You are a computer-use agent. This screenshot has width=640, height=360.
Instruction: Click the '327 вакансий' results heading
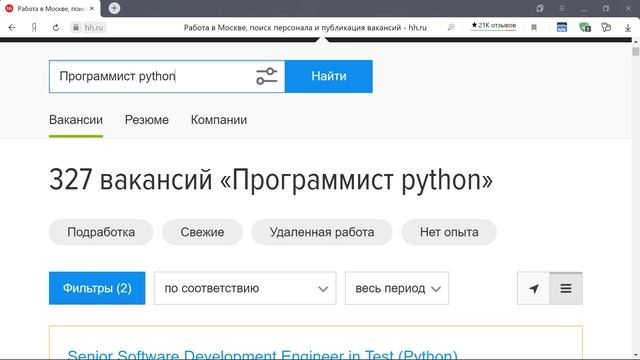271,180
